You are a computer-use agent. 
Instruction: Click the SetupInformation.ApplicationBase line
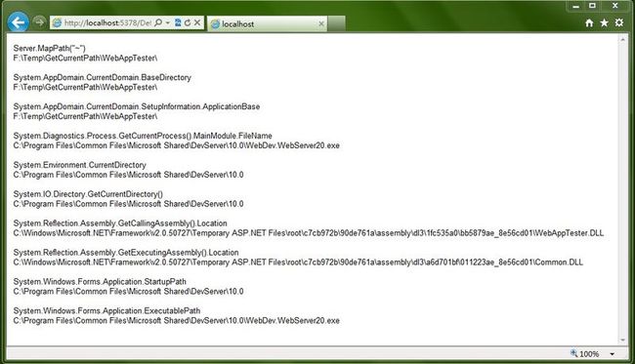(137, 106)
